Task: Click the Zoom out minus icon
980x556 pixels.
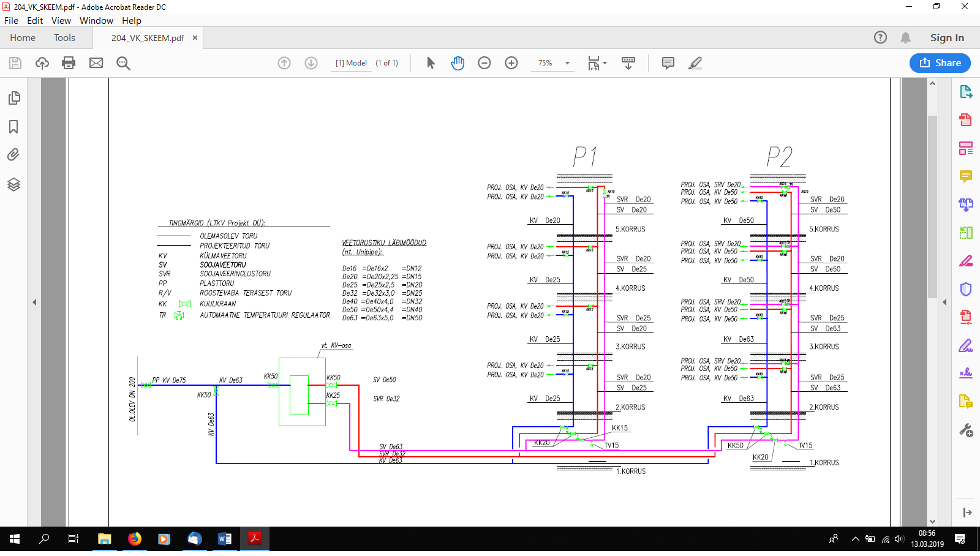Action: (x=484, y=63)
